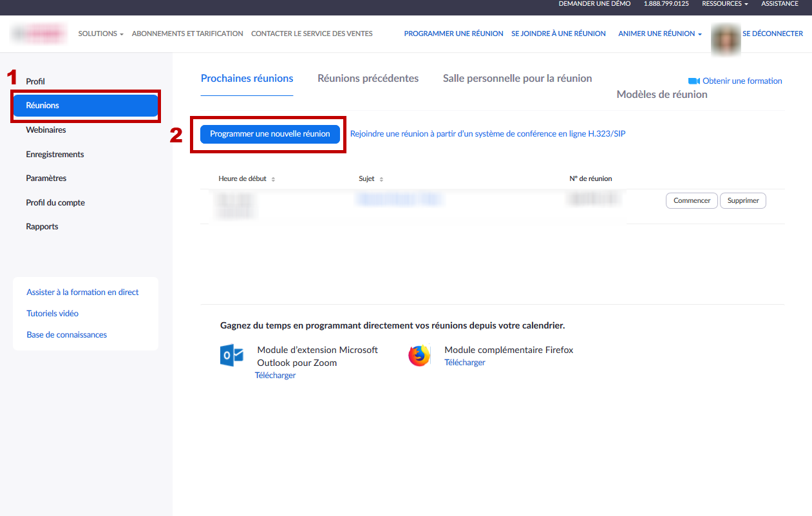Select Enregistrements in the sidebar
The width and height of the screenshot is (812, 516).
pos(55,154)
